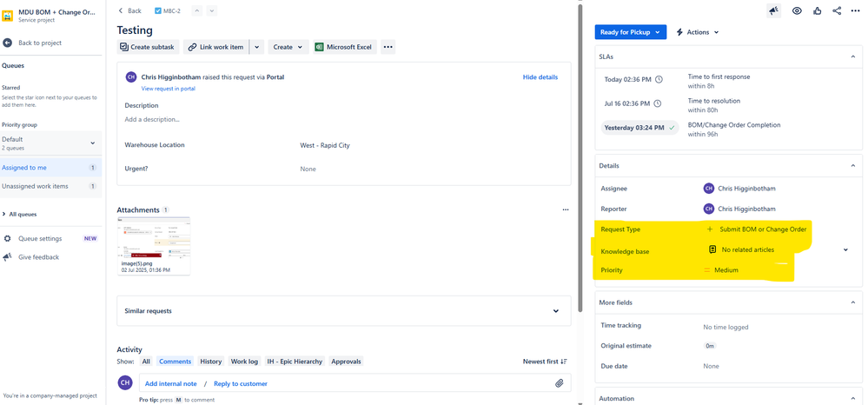Click the Knowledge base article icon
868x405 pixels.
point(713,249)
